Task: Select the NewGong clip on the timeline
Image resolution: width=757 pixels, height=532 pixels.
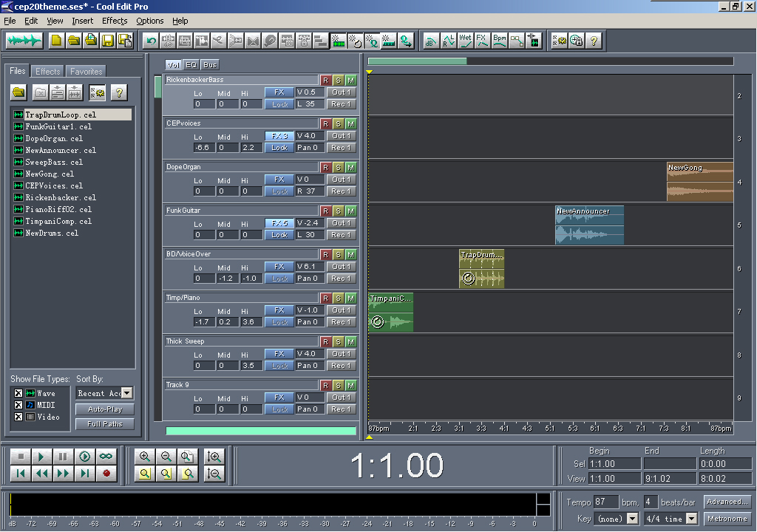Action: click(700, 182)
